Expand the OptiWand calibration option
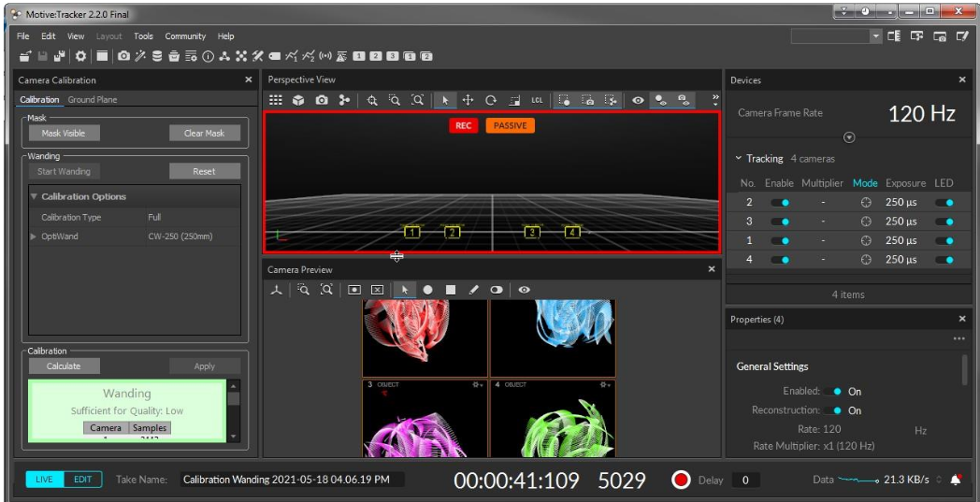The image size is (980, 502). (34, 237)
